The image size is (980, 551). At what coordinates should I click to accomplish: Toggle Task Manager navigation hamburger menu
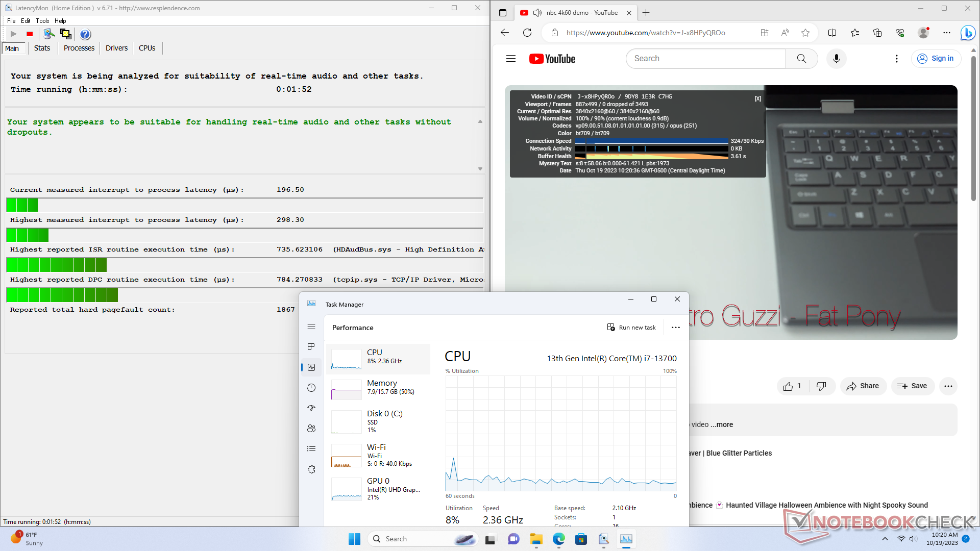click(311, 327)
